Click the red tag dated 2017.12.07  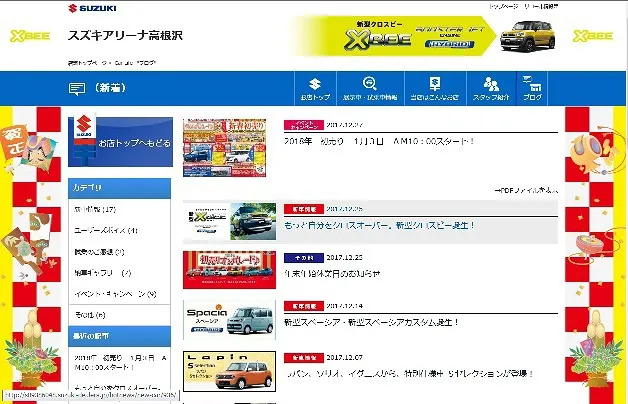tap(304, 358)
